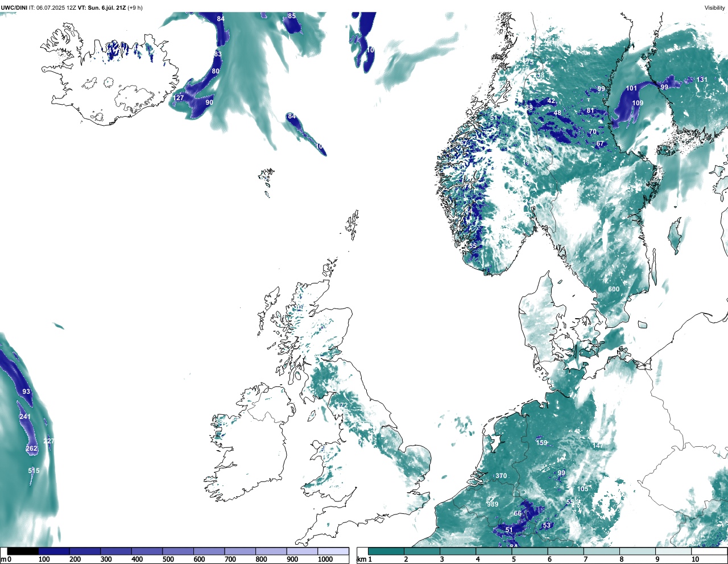
Task: Pick the 9–10 km lightest teal swatch
Action: tap(673, 551)
